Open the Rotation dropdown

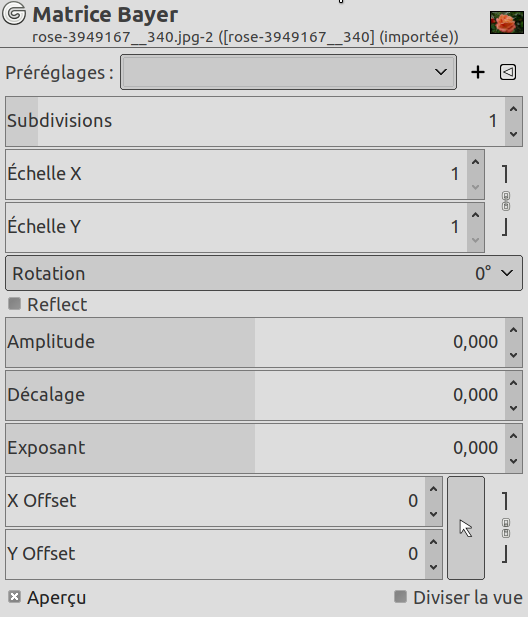pyautogui.click(x=264, y=273)
